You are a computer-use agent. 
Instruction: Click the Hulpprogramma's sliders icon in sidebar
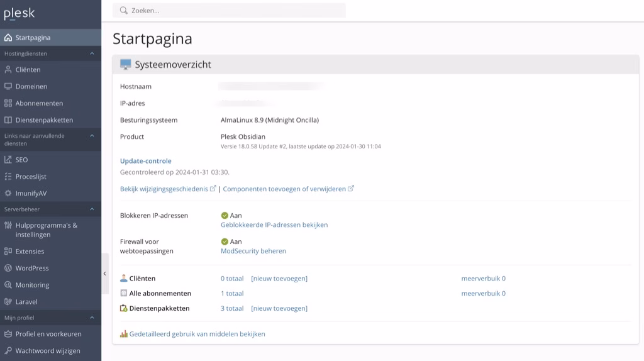coord(8,225)
